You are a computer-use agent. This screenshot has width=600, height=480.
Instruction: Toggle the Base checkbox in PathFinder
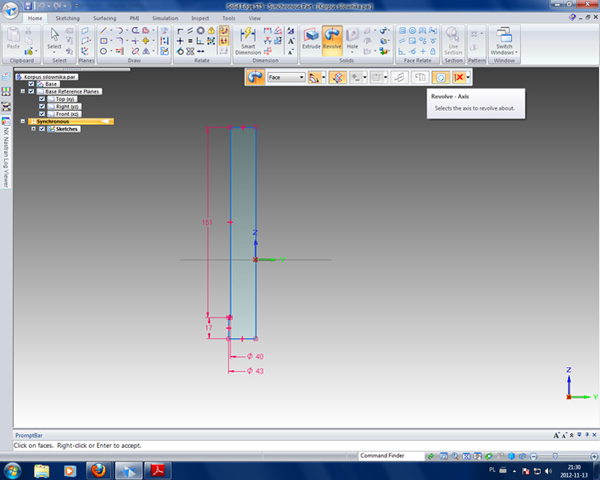tap(31, 84)
